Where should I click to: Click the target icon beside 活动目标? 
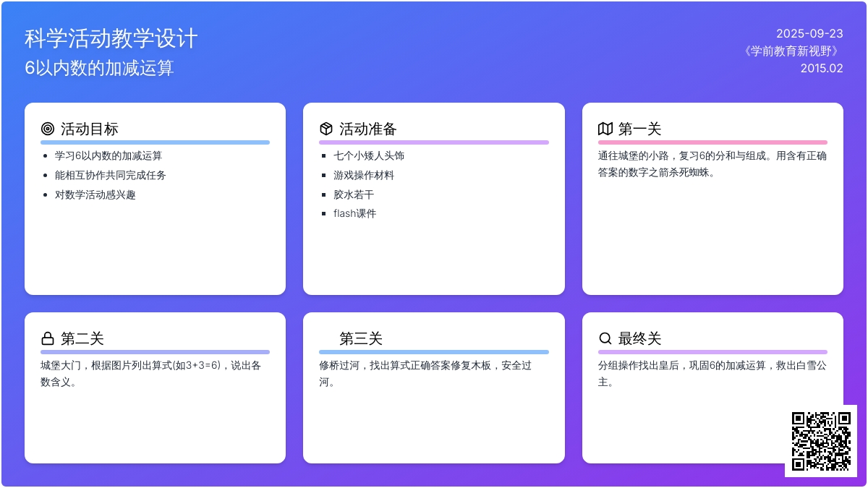click(48, 129)
